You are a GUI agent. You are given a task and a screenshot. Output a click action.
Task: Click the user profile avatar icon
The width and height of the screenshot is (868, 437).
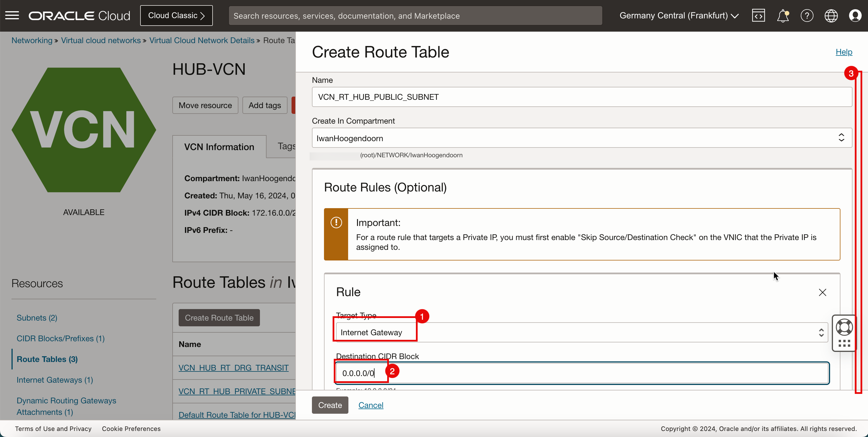pos(855,16)
